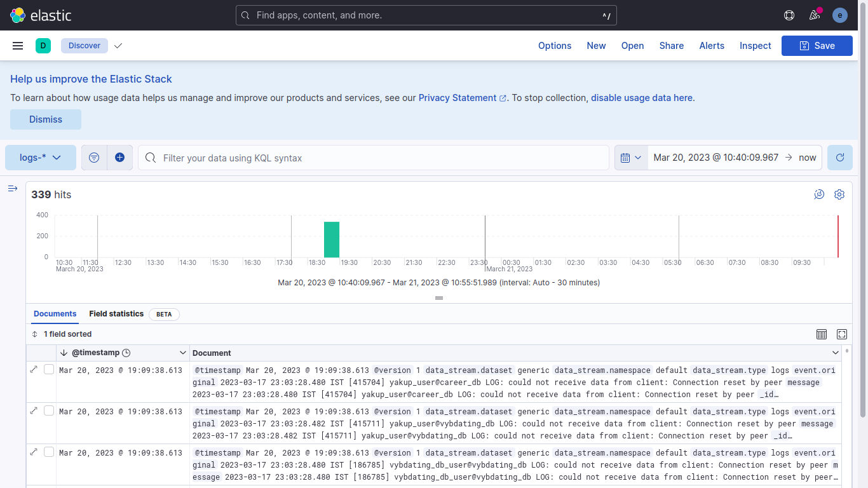This screenshot has width=868, height=488.
Task: Click the Save button
Action: click(817, 46)
